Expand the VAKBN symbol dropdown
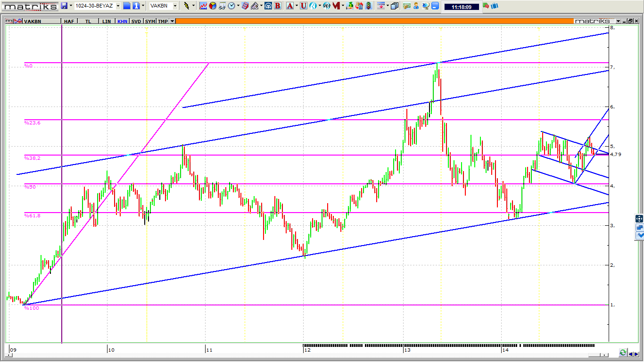 [175, 6]
